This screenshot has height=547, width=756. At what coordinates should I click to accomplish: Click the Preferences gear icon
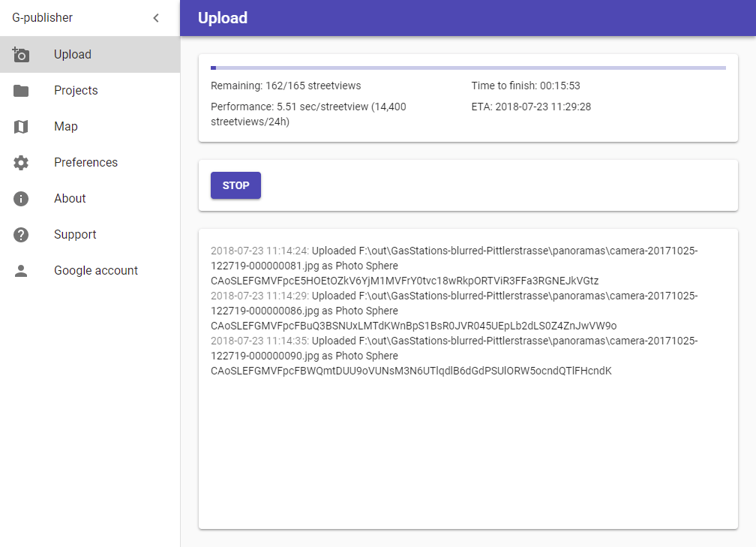[21, 163]
